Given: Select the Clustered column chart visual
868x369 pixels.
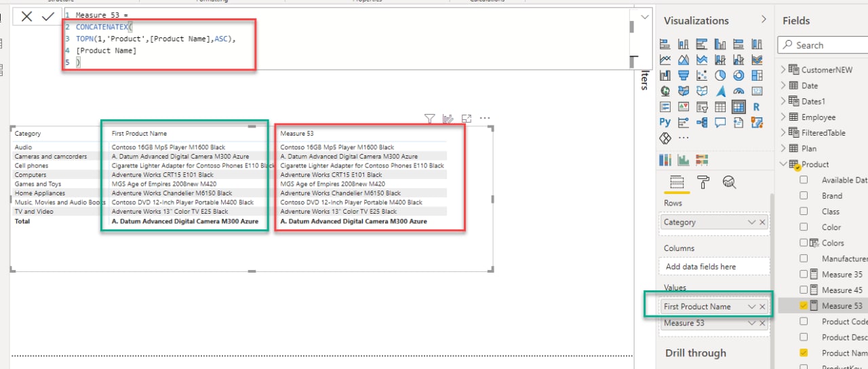Looking at the screenshot, I should [x=720, y=44].
